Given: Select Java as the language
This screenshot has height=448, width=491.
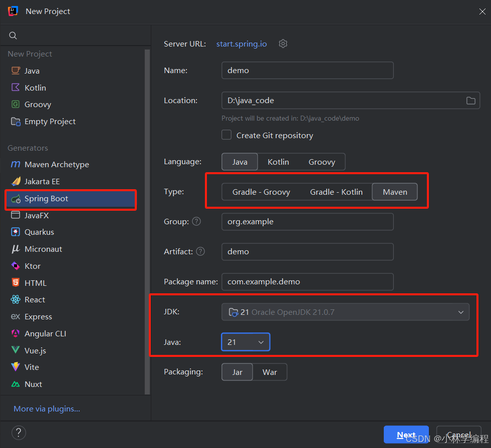Looking at the screenshot, I should point(239,162).
